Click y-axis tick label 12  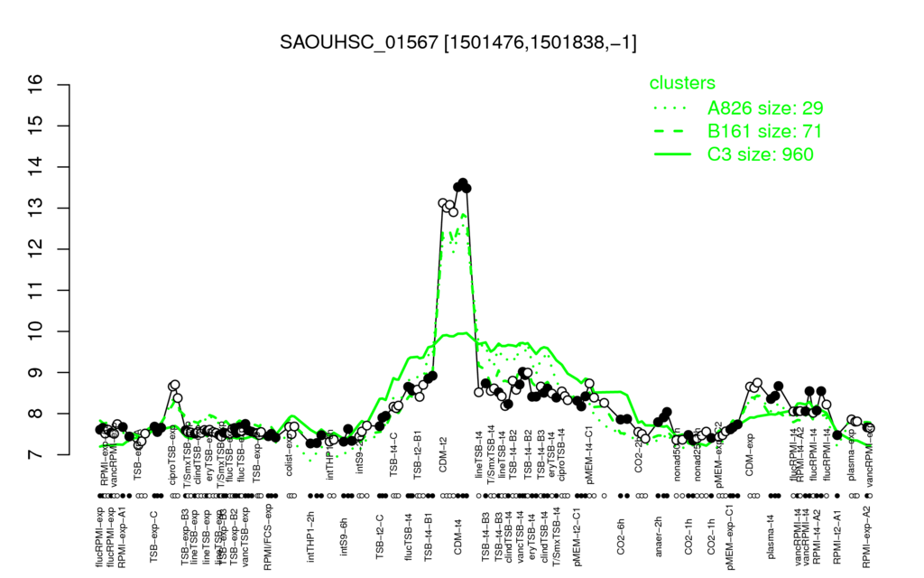pyautogui.click(x=36, y=249)
